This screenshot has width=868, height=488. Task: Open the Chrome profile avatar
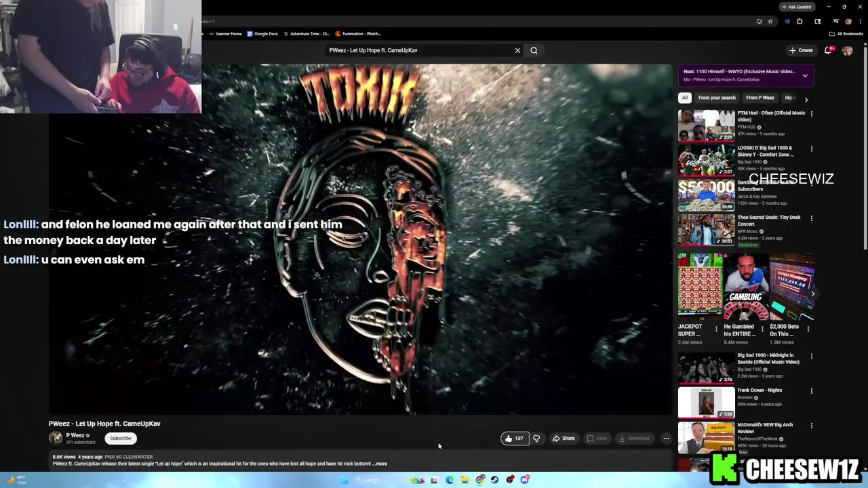coord(848,22)
